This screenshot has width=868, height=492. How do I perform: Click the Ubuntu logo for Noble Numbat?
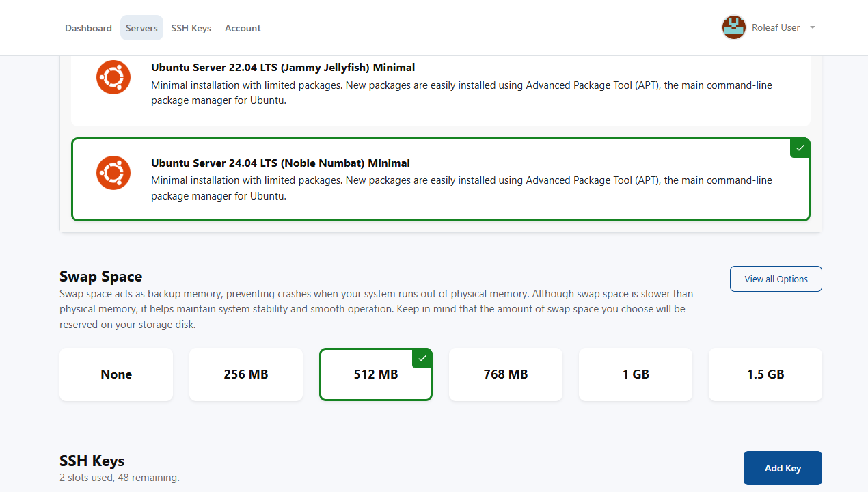[x=113, y=173]
